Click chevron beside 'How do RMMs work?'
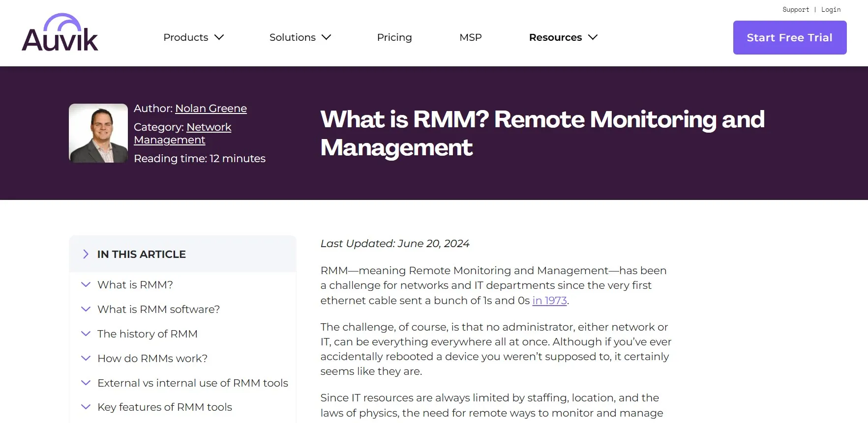Viewport: 868px width, 423px height. click(86, 359)
